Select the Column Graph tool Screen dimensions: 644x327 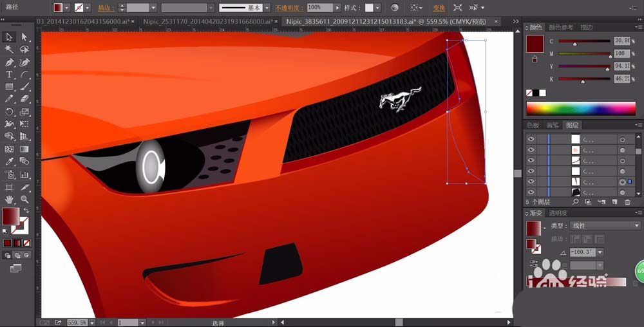pyautogui.click(x=24, y=174)
